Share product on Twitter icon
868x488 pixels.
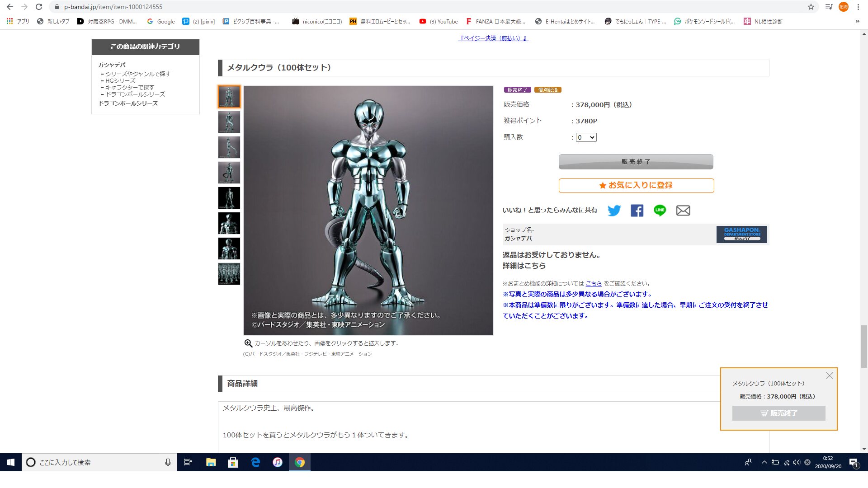point(614,211)
